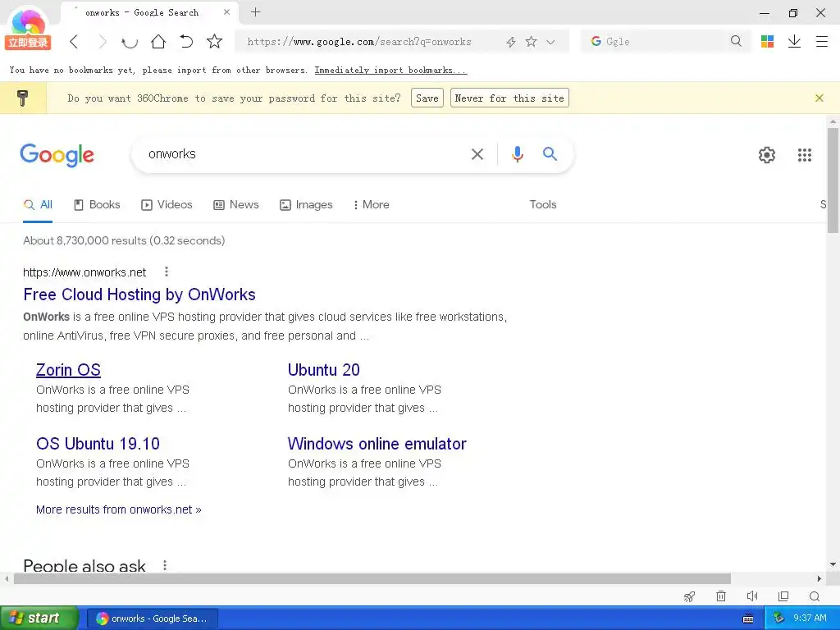
Task: Switch to the Books tab
Action: coord(97,204)
